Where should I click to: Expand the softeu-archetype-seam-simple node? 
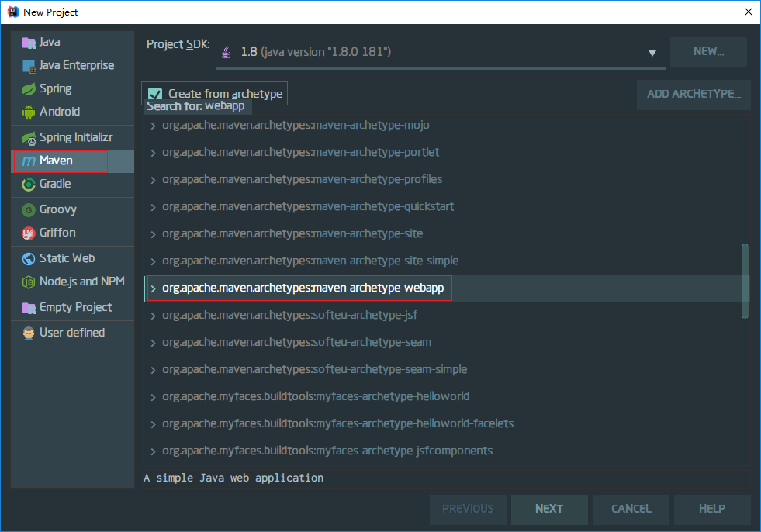click(x=153, y=371)
